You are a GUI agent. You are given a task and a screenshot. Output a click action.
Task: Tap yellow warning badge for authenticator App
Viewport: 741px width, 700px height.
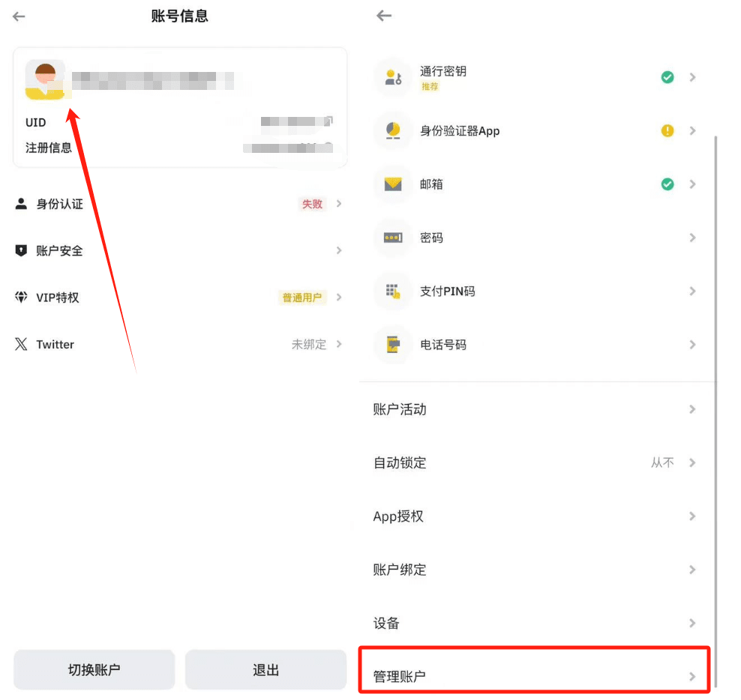(x=667, y=130)
